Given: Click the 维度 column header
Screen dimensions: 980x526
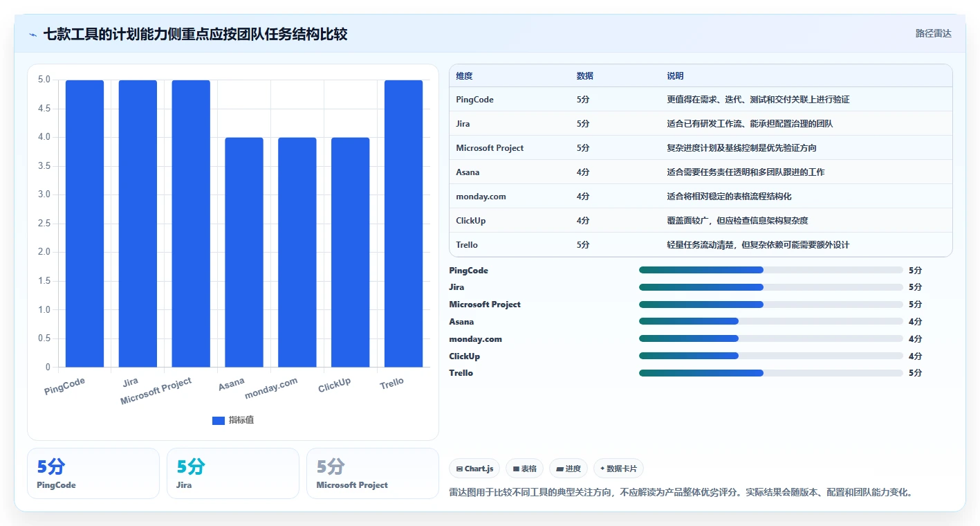Looking at the screenshot, I should point(465,75).
